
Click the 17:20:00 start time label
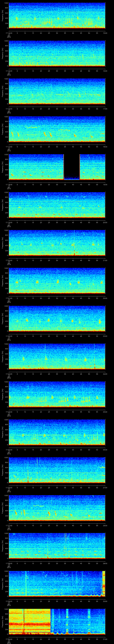[x=9, y=260]
